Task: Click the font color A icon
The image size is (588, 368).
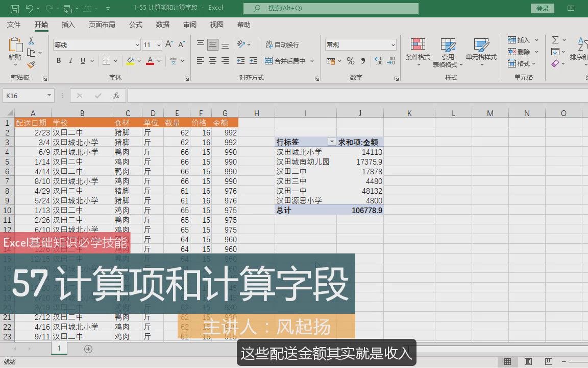Action: coord(150,60)
